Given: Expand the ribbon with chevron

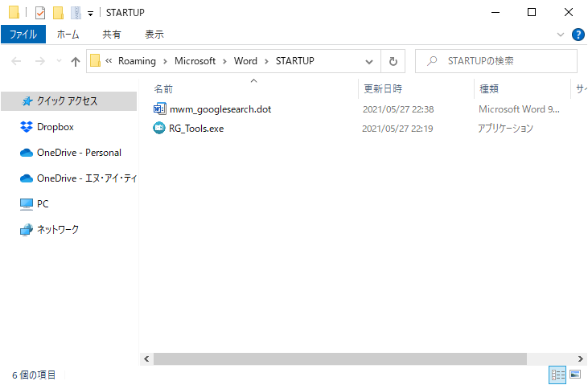Looking at the screenshot, I should pyautogui.click(x=561, y=35).
